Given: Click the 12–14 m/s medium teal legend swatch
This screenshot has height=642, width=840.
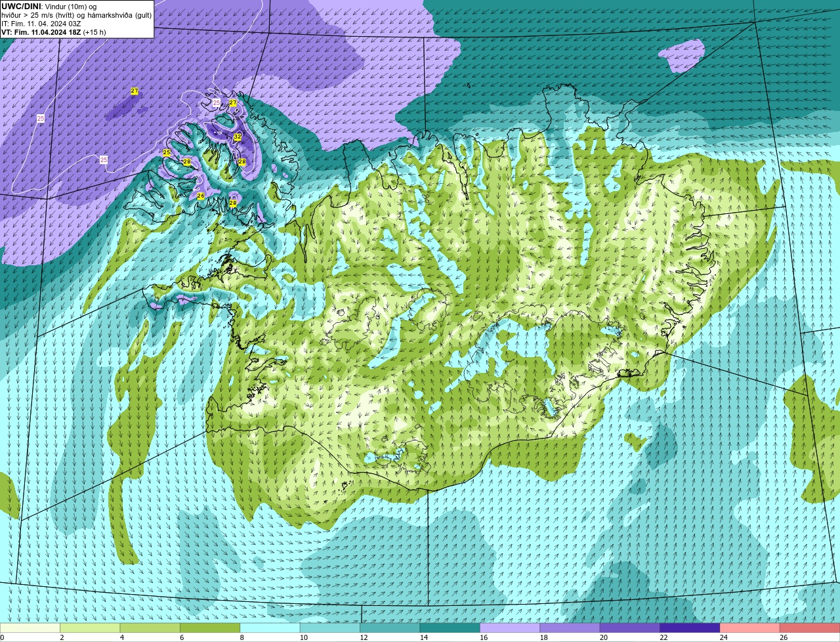Looking at the screenshot, I should pyautogui.click(x=390, y=628).
